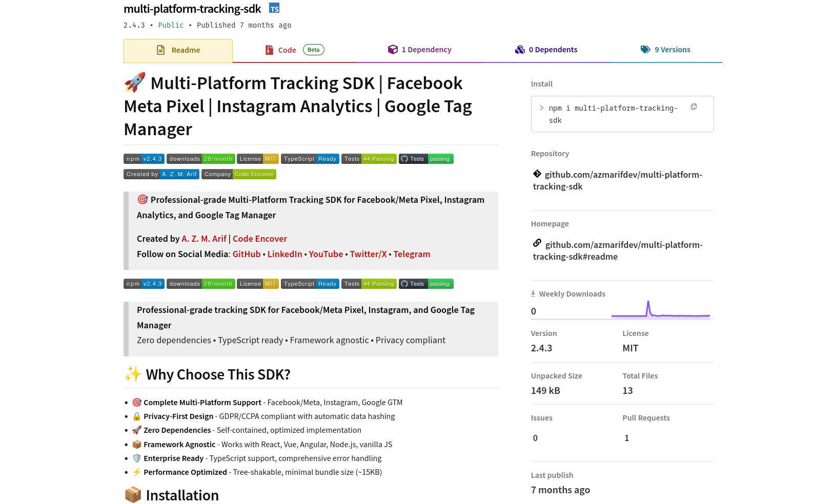
Task: Click the TypeScript TS badge icon
Action: tap(274, 9)
